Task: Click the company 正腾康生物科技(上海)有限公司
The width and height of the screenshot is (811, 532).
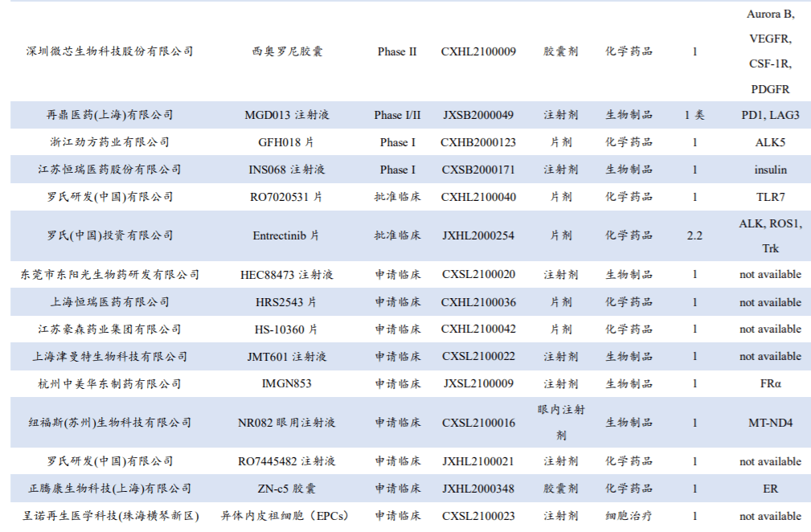Action: [x=109, y=489]
